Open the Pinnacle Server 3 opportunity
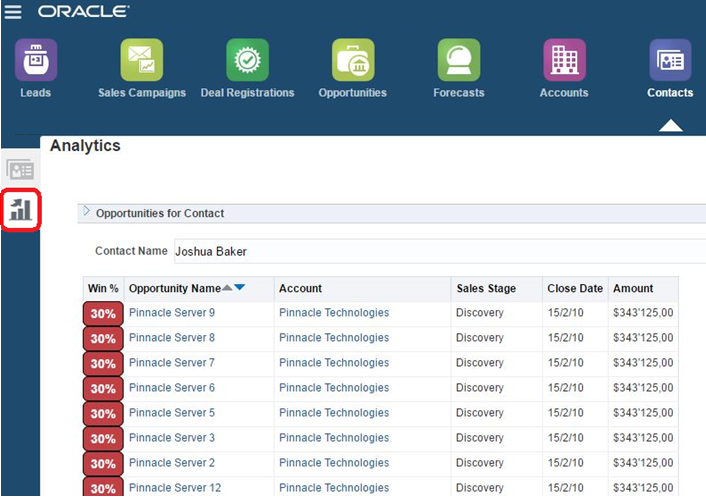 [x=172, y=438]
